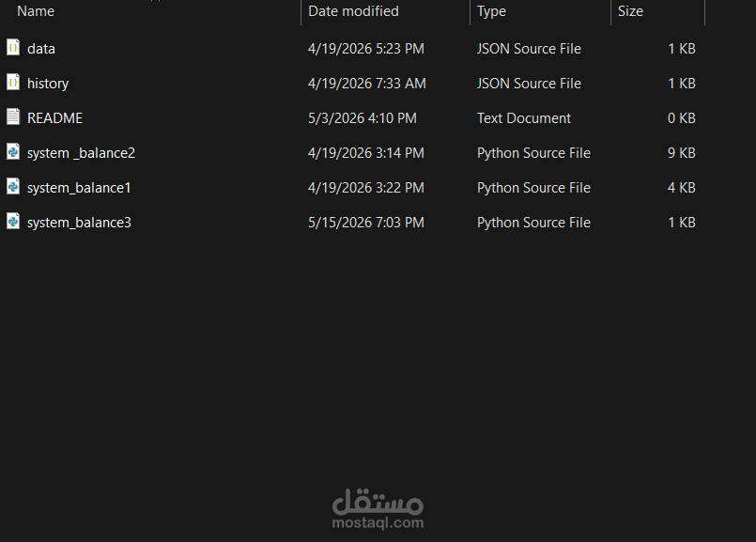The image size is (756, 542).
Task: Click the README text document icon
Action: [x=13, y=117]
